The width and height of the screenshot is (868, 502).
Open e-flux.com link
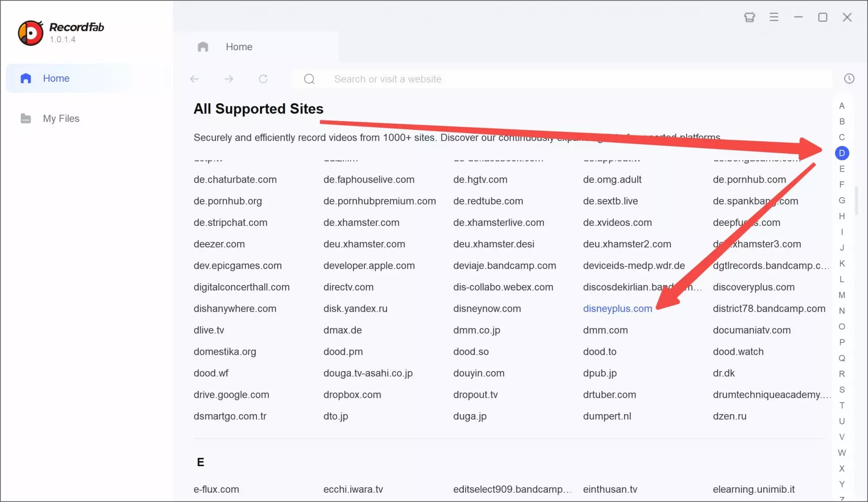(x=216, y=489)
